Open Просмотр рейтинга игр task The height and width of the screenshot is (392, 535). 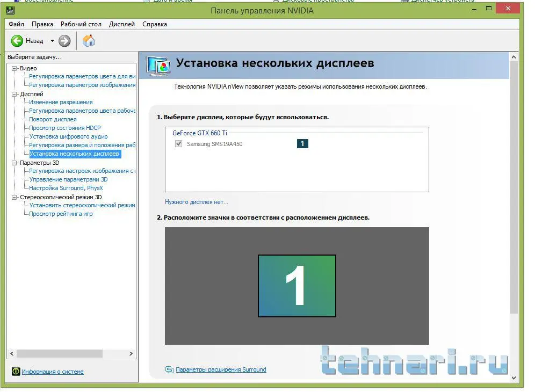point(61,214)
